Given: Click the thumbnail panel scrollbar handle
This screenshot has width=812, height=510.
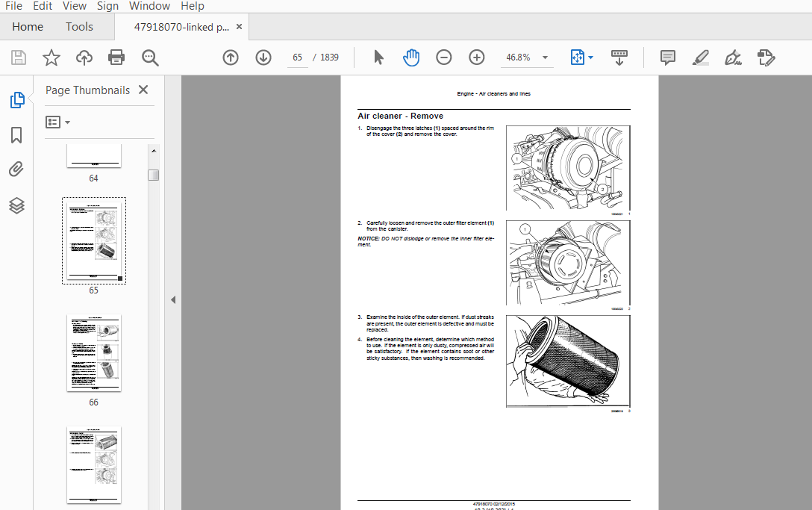Looking at the screenshot, I should pyautogui.click(x=153, y=175).
